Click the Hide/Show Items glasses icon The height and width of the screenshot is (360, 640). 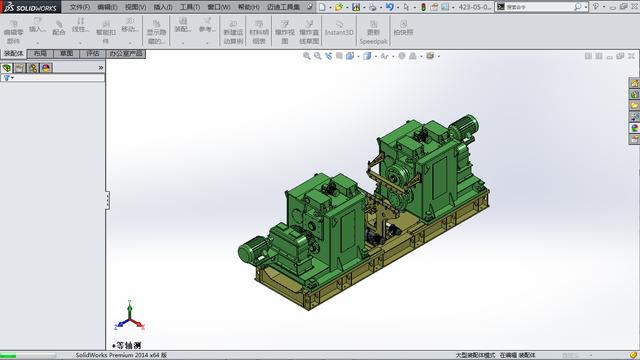click(384, 56)
